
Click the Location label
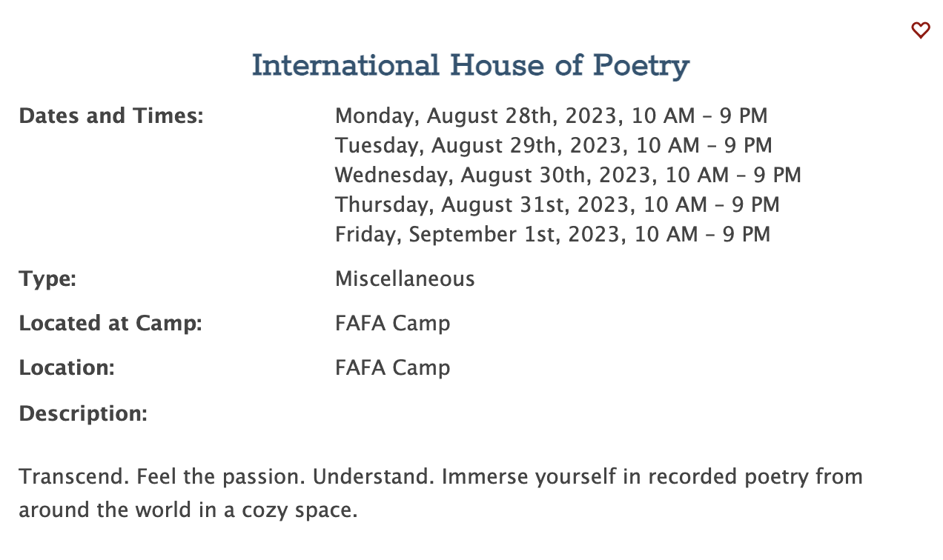(67, 368)
